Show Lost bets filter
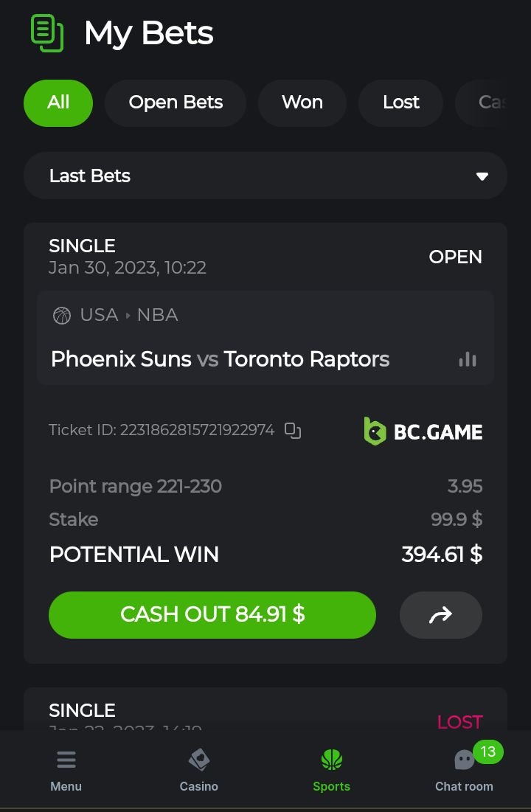 tap(400, 103)
